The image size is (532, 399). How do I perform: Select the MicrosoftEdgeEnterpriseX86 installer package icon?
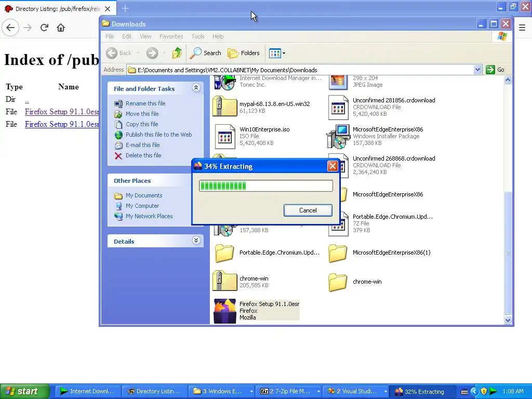point(338,137)
